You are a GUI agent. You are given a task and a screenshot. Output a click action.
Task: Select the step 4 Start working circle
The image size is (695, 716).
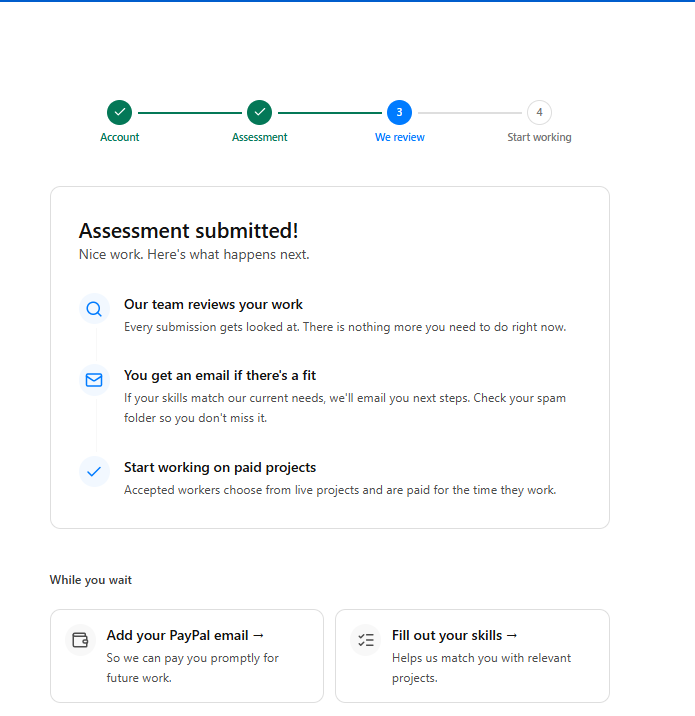(x=539, y=112)
